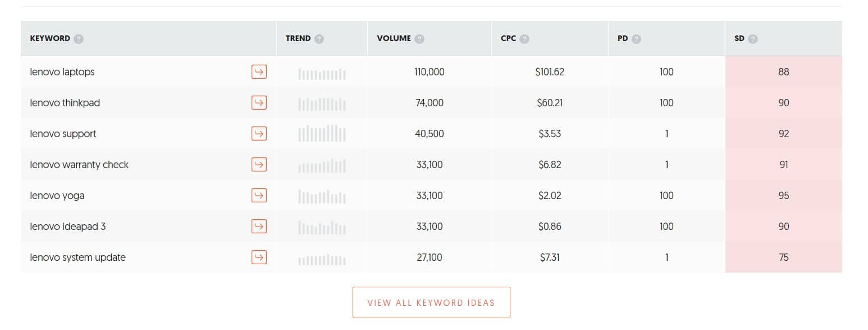Open arrow icon for lenovo system update
This screenshot has width=868, height=330.
[x=259, y=257]
